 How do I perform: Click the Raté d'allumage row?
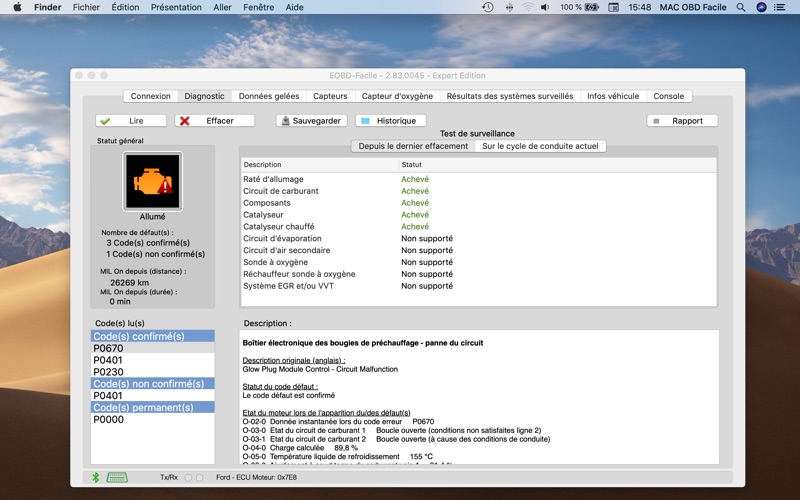pyautogui.click(x=479, y=179)
